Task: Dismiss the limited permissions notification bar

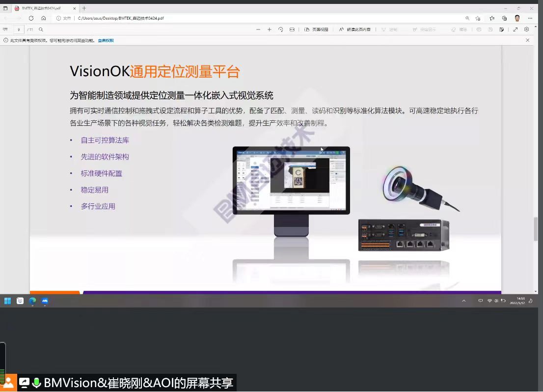Action: (528, 40)
